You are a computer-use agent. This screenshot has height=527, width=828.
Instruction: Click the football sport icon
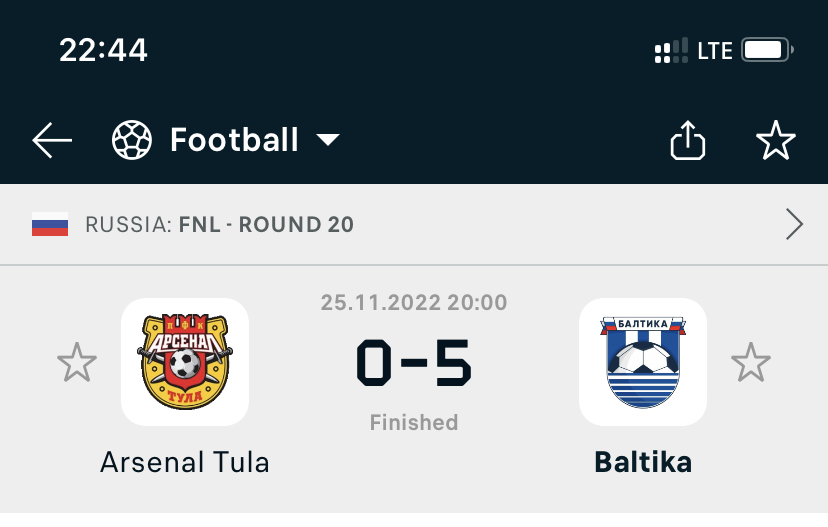130,141
